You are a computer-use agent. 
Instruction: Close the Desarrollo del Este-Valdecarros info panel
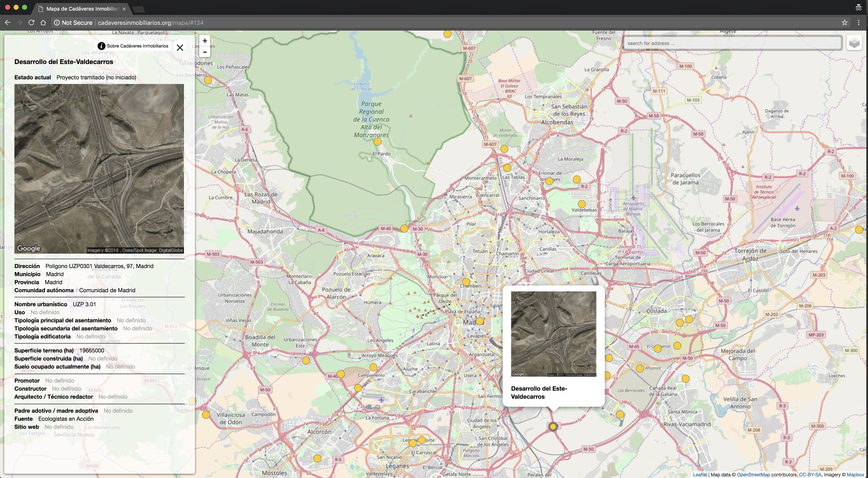pyautogui.click(x=180, y=48)
